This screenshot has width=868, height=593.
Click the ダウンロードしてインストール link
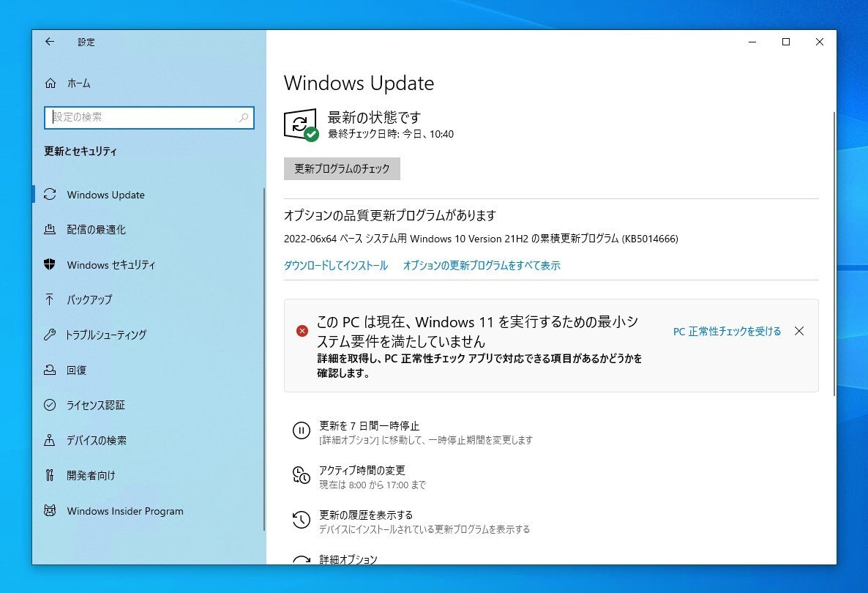point(335,266)
